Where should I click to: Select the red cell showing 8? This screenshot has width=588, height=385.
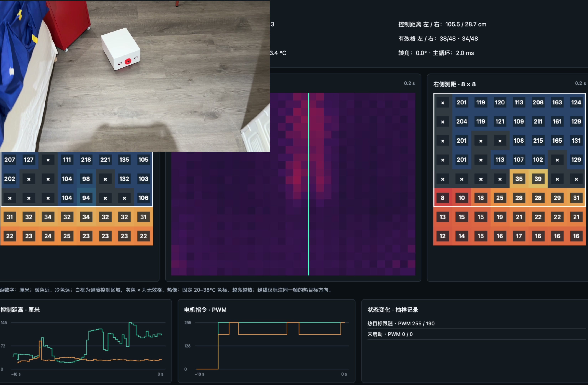pyautogui.click(x=442, y=198)
